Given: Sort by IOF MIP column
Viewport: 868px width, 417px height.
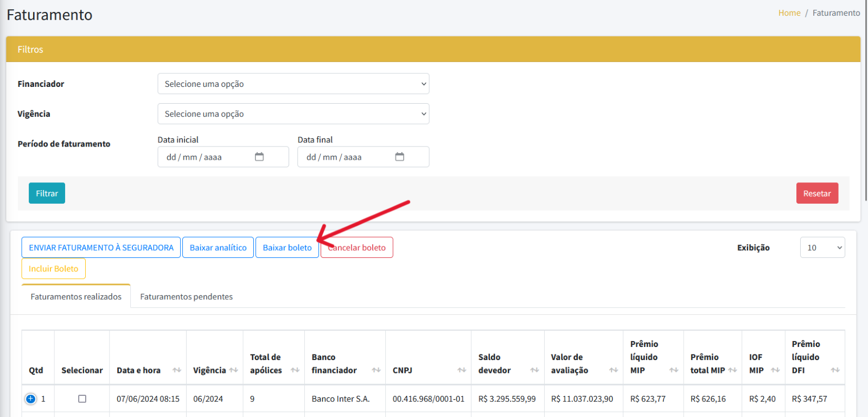Looking at the screenshot, I should coord(775,370).
